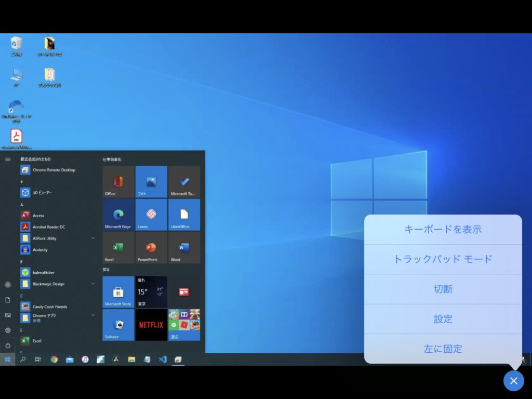
Task: Open the Photos (フォト) tile
Action: [151, 181]
